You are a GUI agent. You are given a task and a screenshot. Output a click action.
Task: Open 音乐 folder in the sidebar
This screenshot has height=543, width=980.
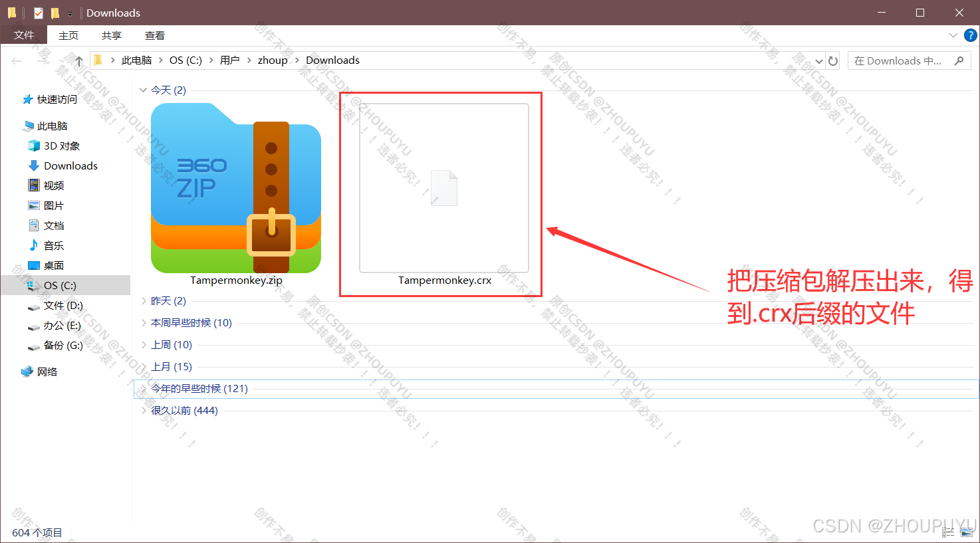click(x=53, y=246)
